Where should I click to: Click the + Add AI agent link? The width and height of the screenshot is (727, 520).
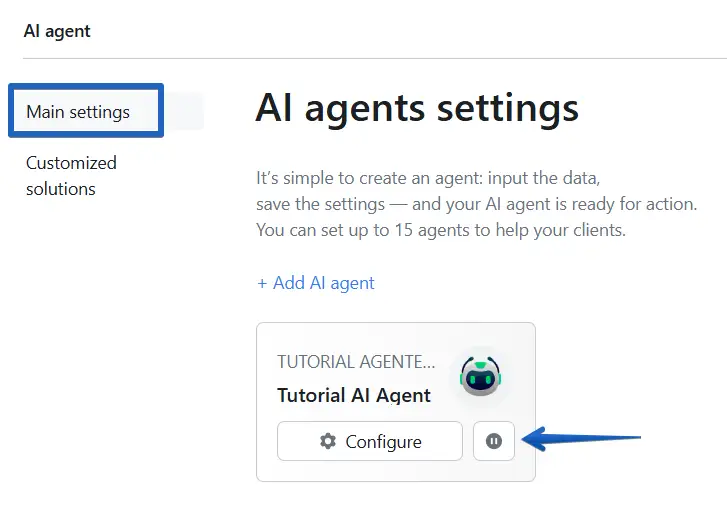[316, 283]
